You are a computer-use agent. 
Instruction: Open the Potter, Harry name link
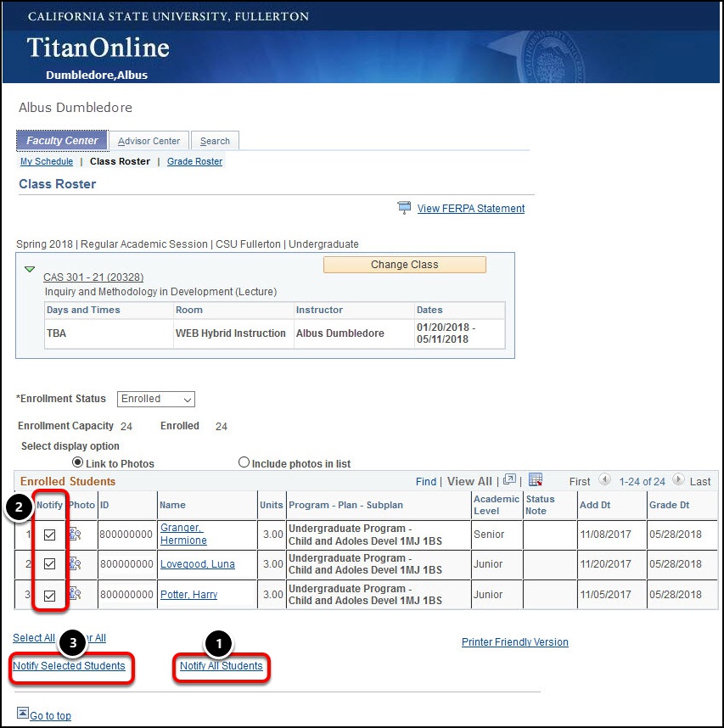click(x=188, y=594)
